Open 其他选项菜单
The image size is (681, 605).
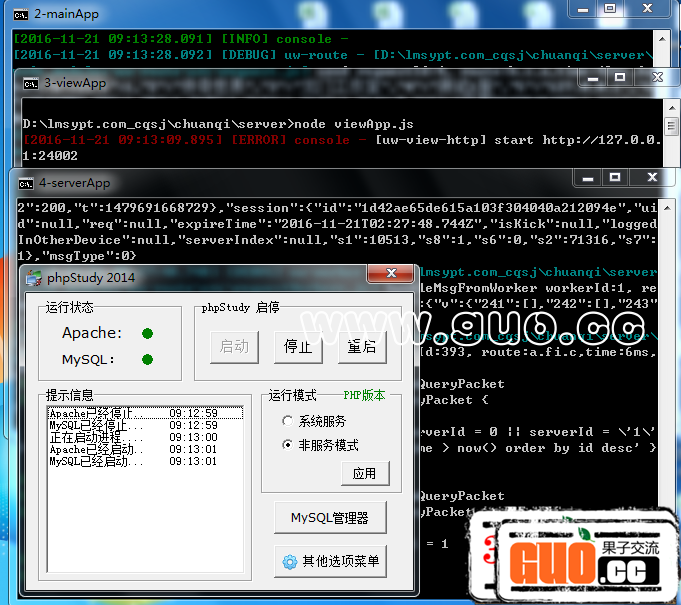tap(330, 561)
